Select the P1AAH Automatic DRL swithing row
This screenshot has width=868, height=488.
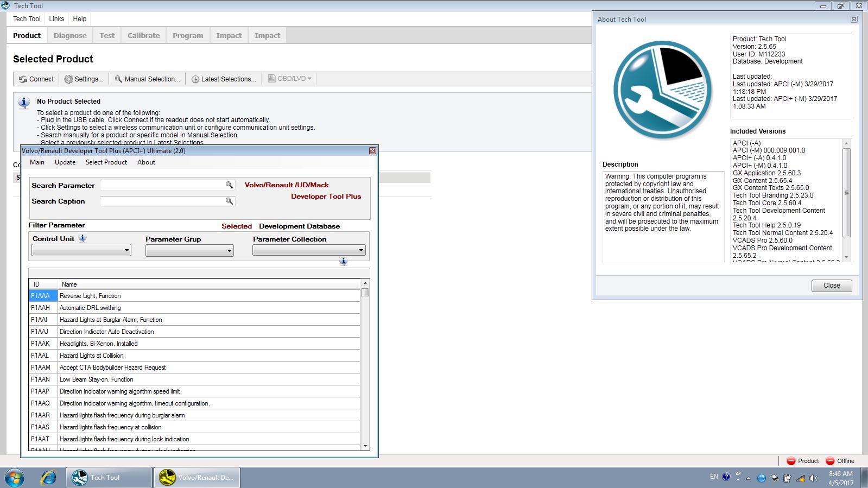[194, 308]
